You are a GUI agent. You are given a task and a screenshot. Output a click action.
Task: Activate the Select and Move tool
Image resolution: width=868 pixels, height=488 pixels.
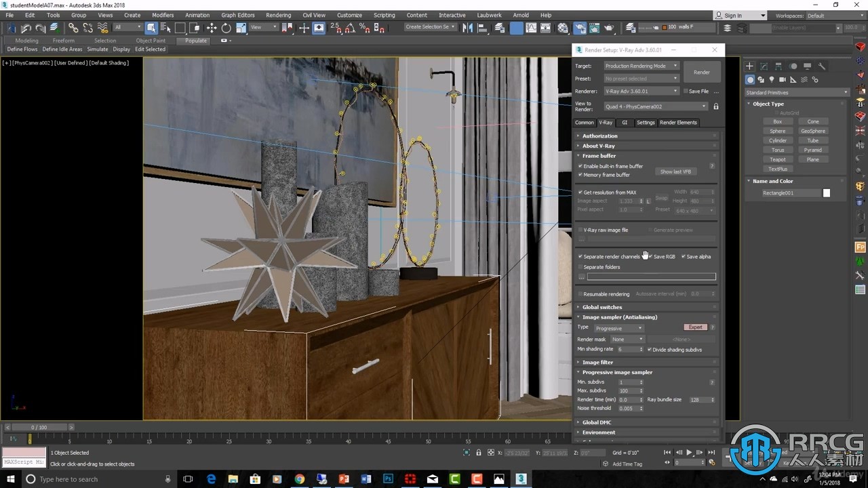212,28
